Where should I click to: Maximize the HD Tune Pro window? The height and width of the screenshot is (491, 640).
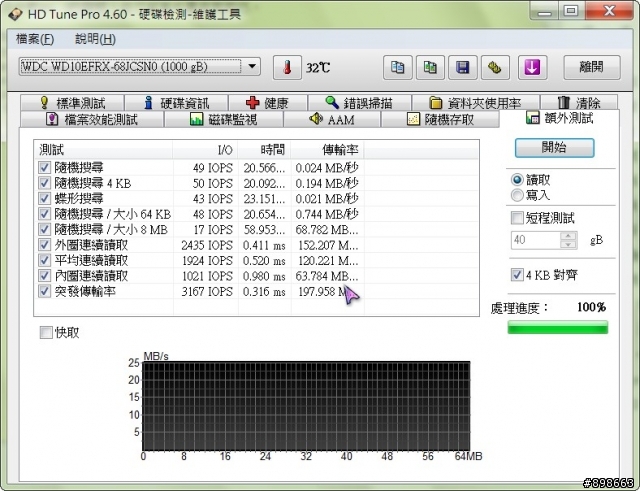[571, 11]
